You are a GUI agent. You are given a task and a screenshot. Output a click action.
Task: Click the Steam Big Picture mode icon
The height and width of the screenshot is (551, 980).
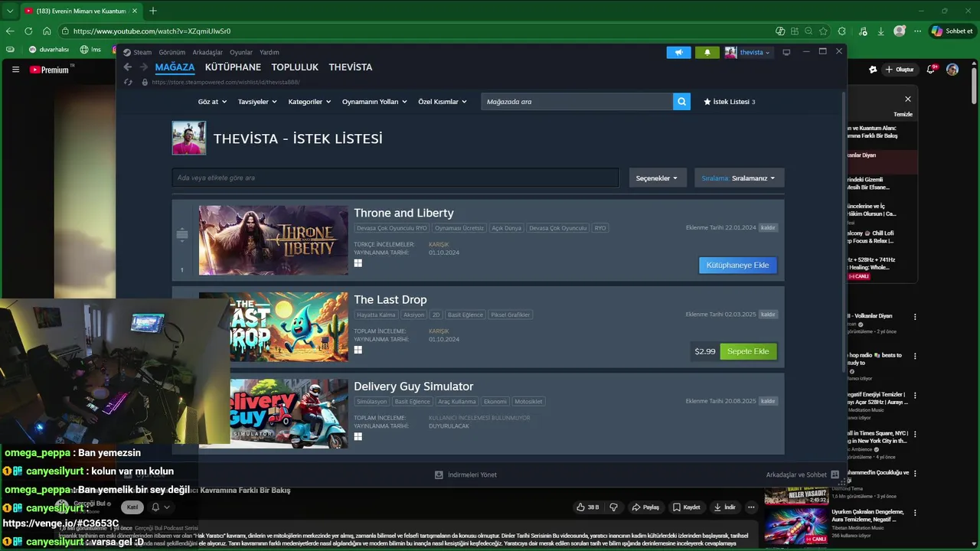pos(786,52)
